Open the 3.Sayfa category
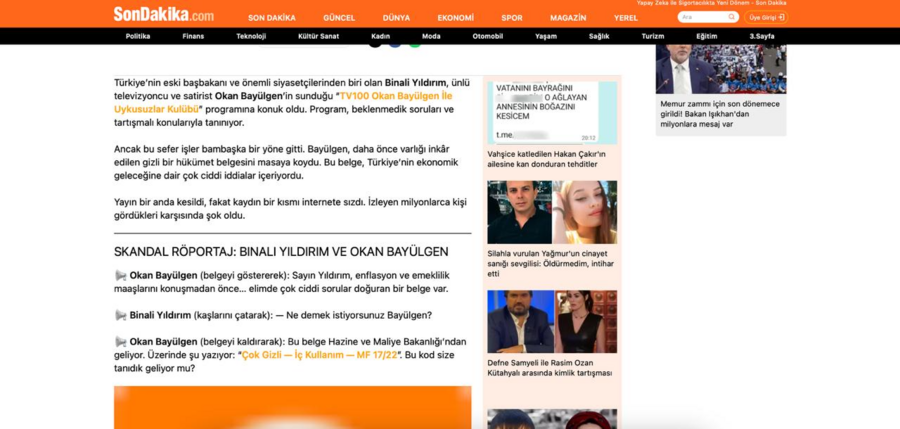Viewport: 900px width, 429px height. click(x=762, y=36)
